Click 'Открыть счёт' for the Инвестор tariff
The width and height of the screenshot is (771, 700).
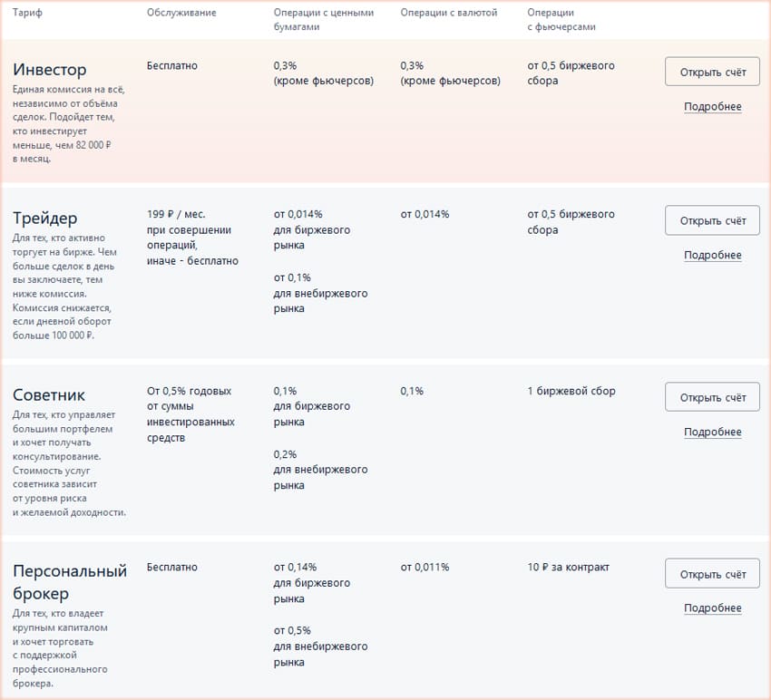[x=712, y=72]
